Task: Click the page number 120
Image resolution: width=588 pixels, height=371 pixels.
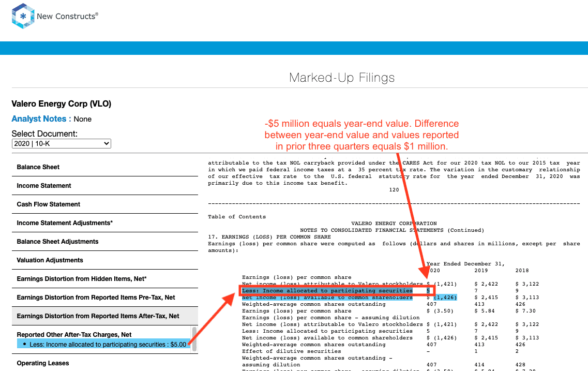Action: click(x=394, y=190)
